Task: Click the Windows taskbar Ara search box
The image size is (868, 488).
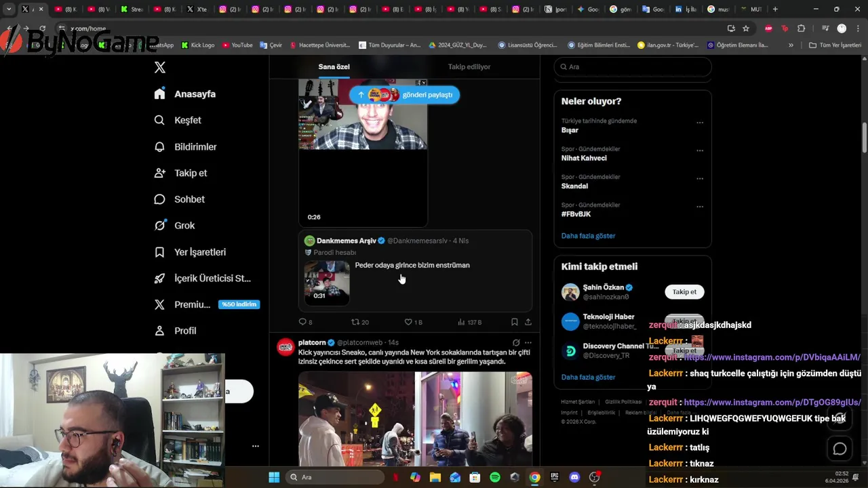Action: [x=335, y=477]
